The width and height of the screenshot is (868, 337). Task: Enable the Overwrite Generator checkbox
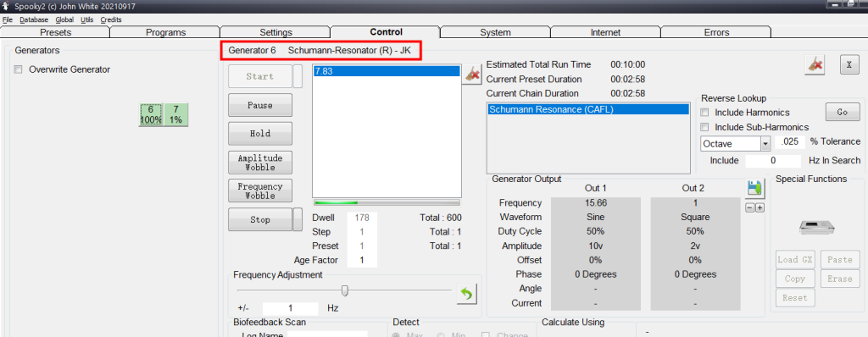tap(19, 69)
